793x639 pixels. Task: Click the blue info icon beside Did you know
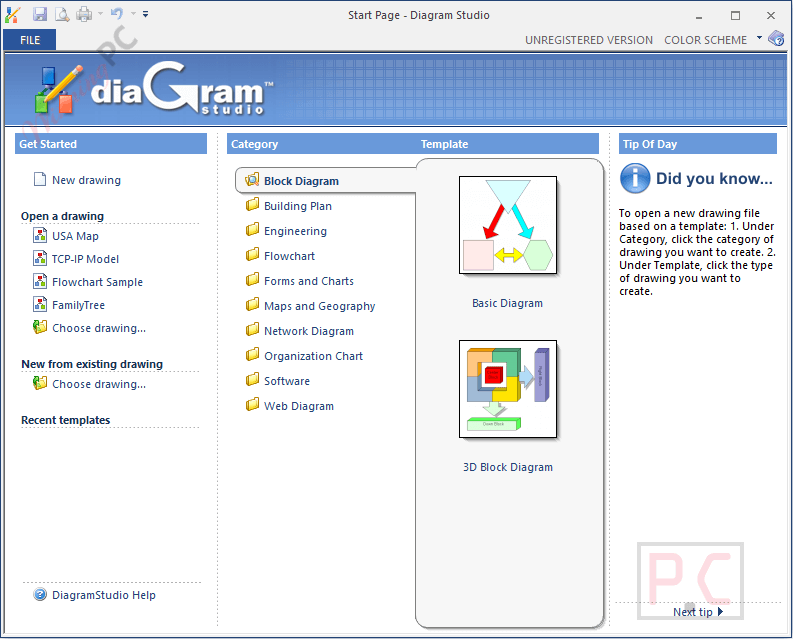635,178
